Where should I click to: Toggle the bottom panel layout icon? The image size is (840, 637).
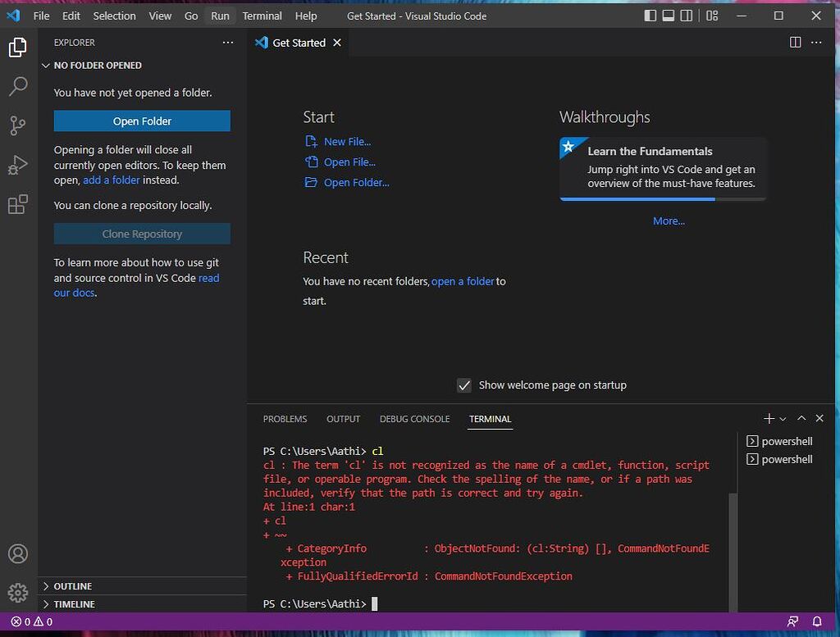pyautogui.click(x=668, y=16)
